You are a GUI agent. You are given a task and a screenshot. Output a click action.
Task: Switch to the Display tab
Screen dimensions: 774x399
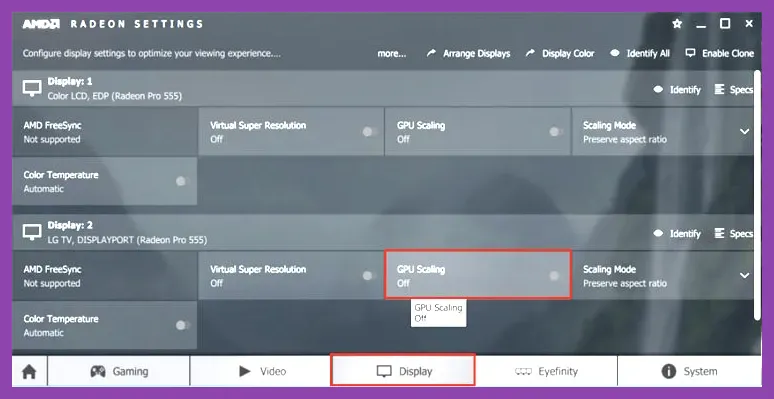click(403, 370)
